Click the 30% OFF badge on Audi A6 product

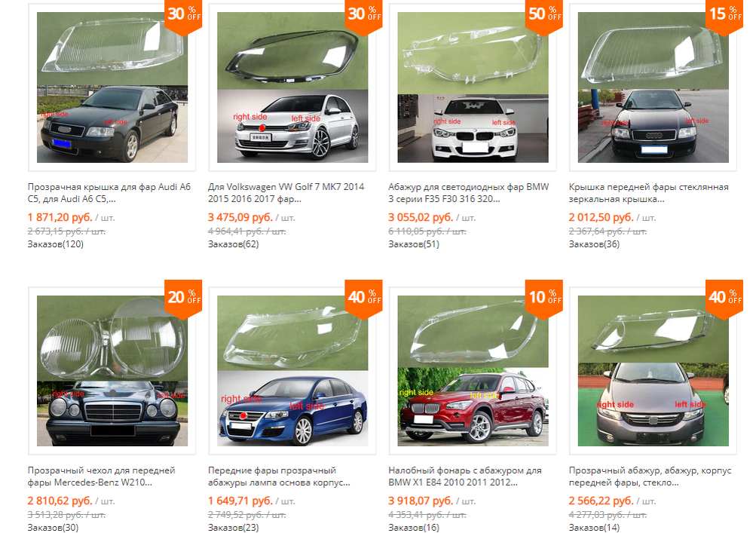click(183, 17)
